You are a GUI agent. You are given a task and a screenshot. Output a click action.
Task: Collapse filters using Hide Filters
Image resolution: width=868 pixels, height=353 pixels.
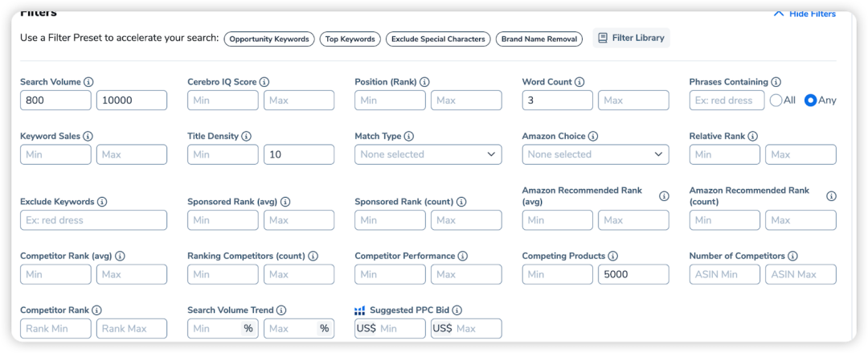pyautogui.click(x=805, y=14)
